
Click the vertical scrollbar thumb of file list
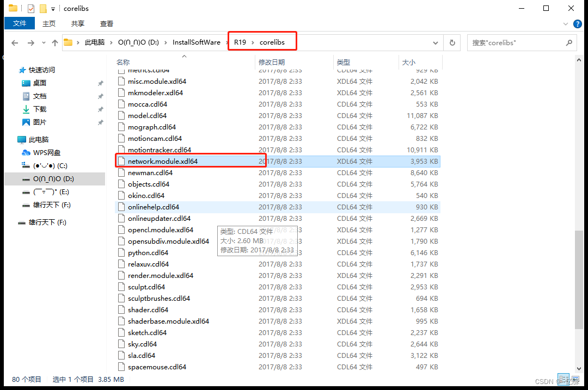point(579,280)
